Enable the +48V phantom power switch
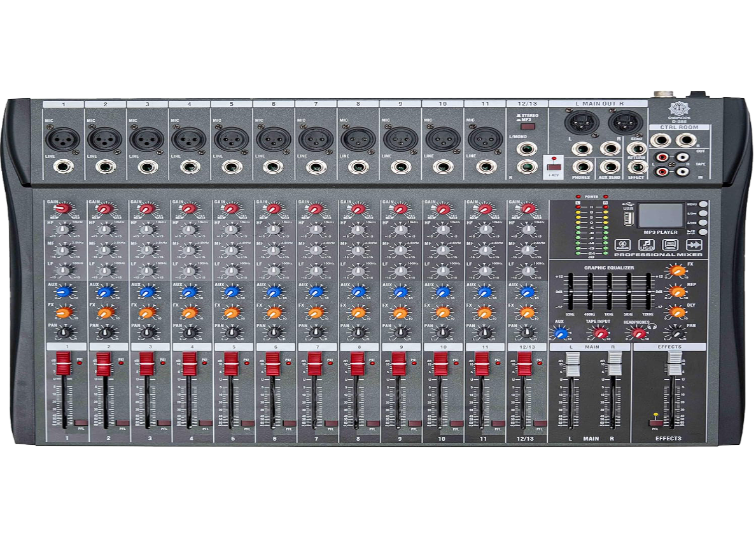 point(553,167)
